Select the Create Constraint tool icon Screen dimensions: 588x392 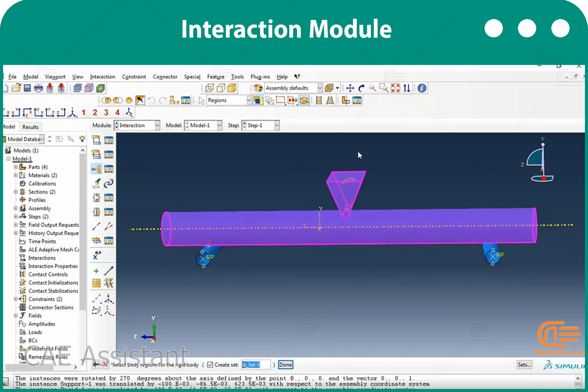(96, 169)
